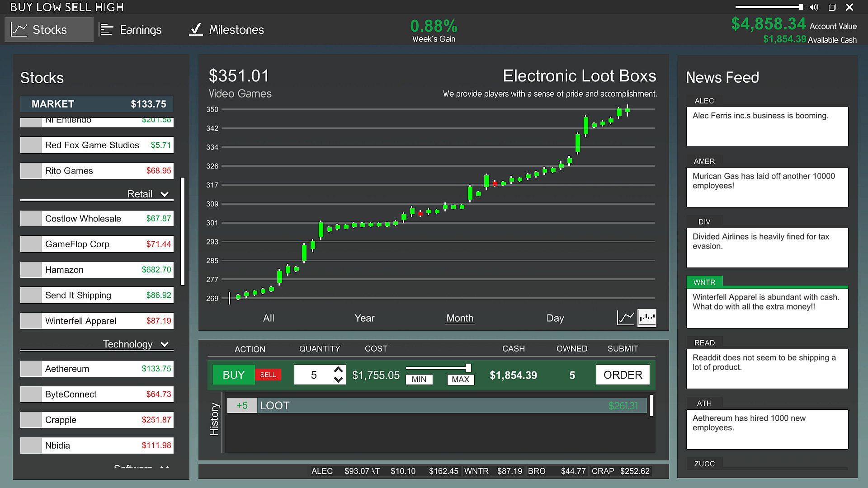
Task: Collapse the Technology category chevron
Action: [x=165, y=344]
